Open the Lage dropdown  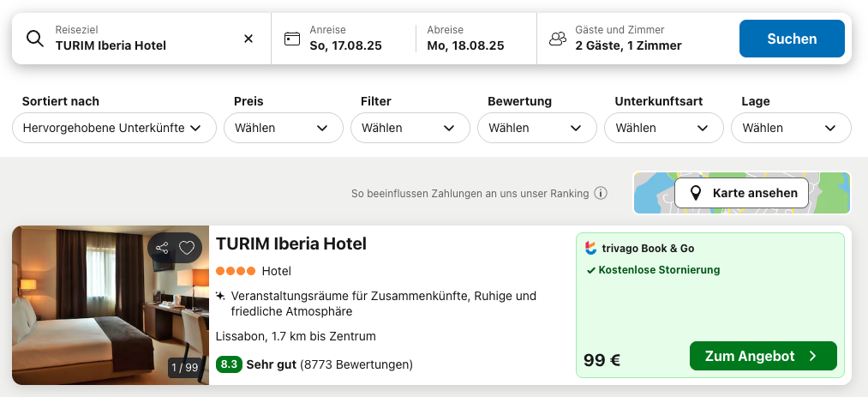point(791,128)
